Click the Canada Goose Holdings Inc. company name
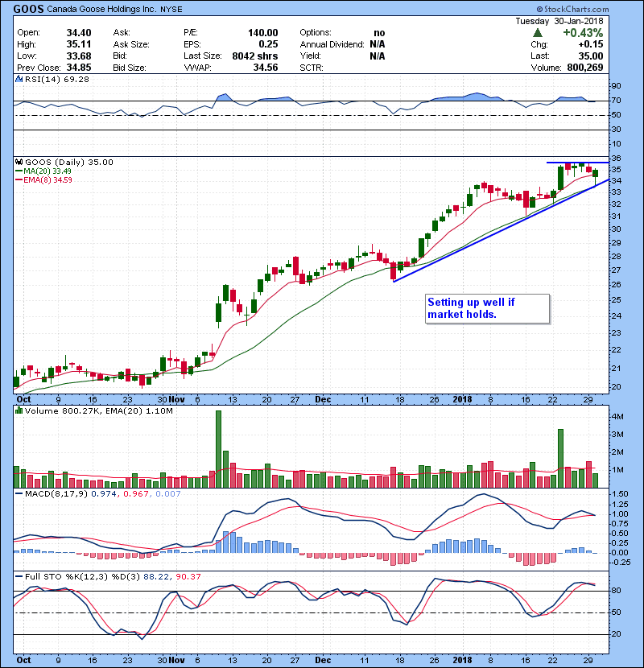644x668 pixels. pos(102,10)
